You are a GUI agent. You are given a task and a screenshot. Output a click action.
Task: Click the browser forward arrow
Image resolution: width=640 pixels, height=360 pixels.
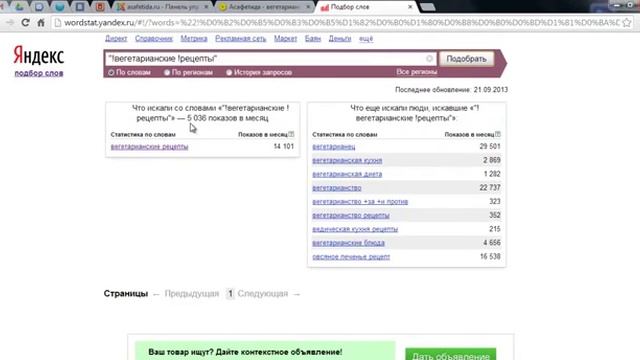(x=10, y=22)
